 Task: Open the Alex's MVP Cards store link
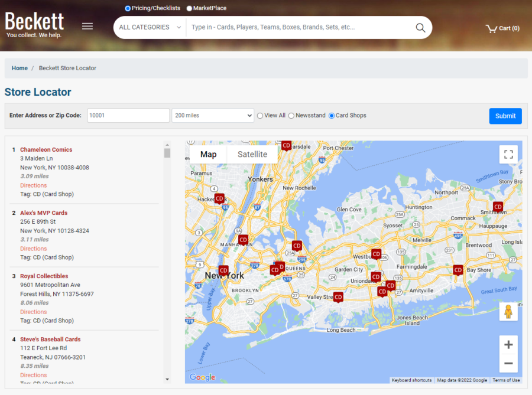tap(44, 213)
